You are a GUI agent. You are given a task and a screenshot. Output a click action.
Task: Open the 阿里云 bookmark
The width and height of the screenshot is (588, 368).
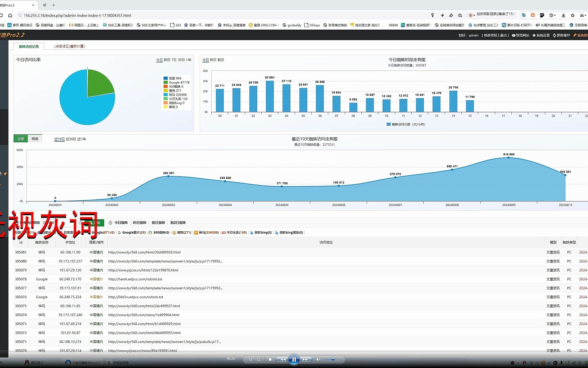click(84, 25)
